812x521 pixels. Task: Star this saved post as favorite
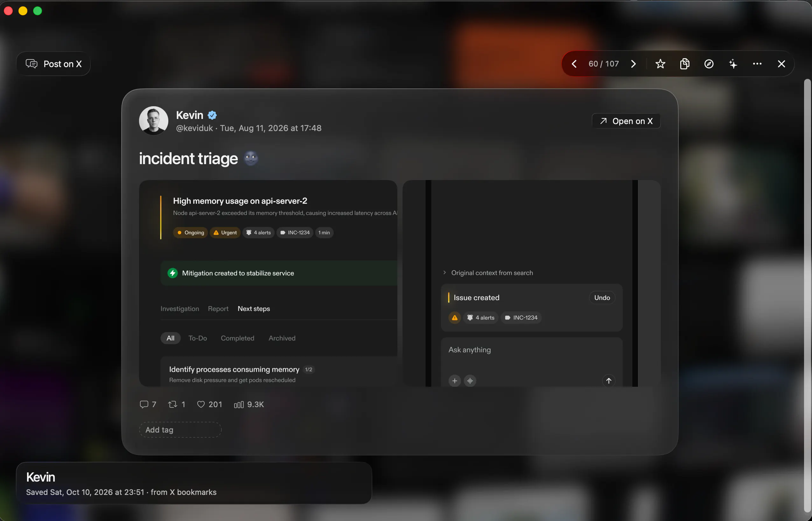pyautogui.click(x=660, y=64)
